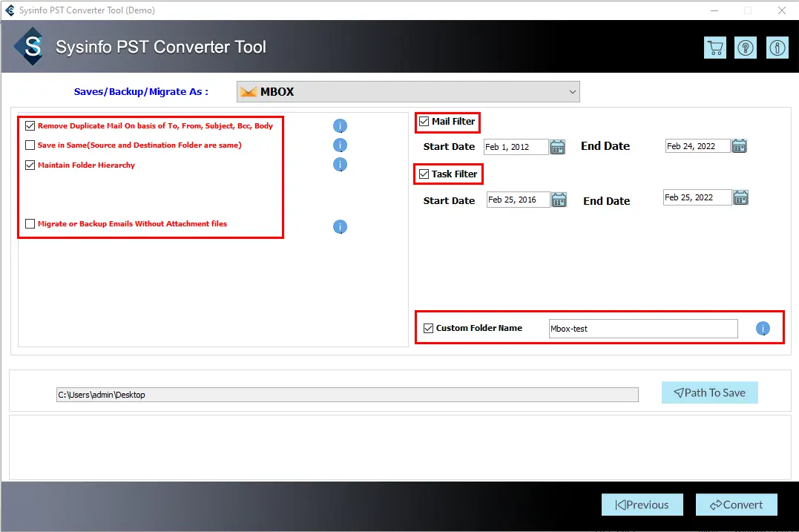Enable Migrate Emails Without Attachment files
799x532 pixels.
pyautogui.click(x=30, y=223)
